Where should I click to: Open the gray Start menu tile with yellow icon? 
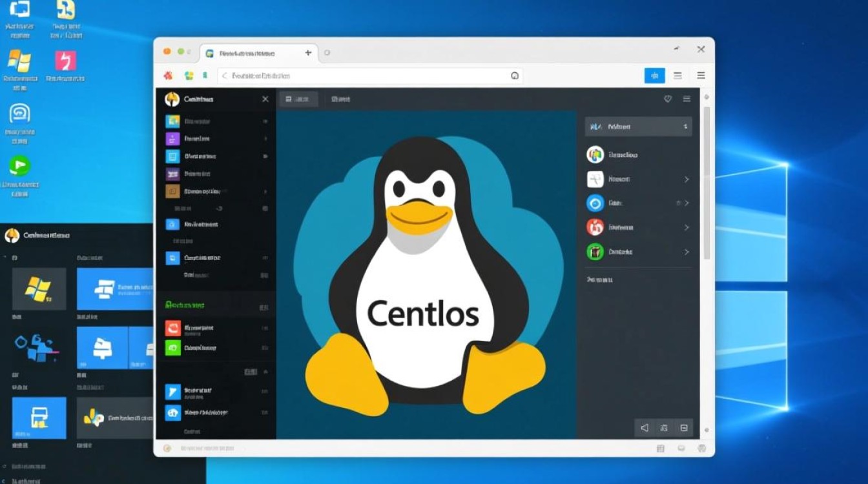coord(115,418)
